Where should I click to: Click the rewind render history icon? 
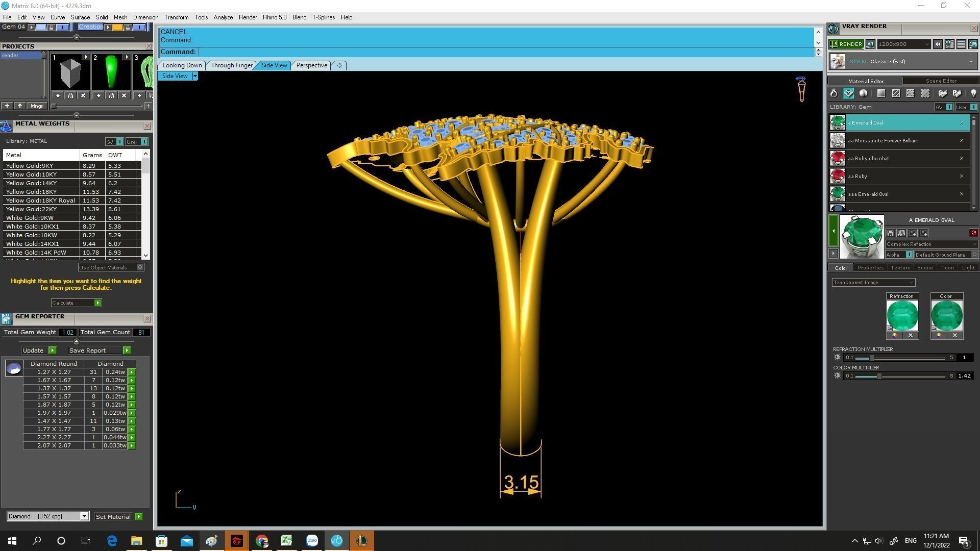tap(938, 44)
